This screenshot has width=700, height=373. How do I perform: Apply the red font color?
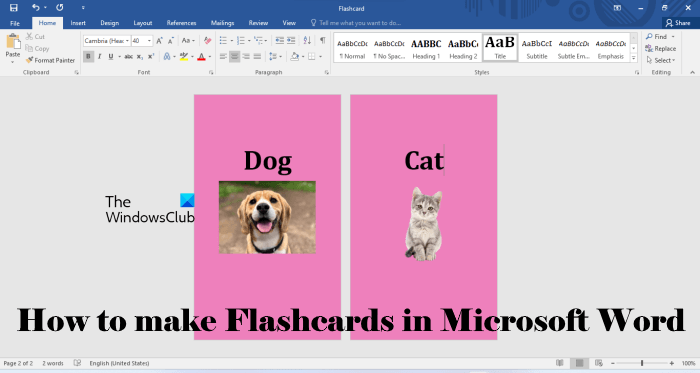click(x=201, y=57)
